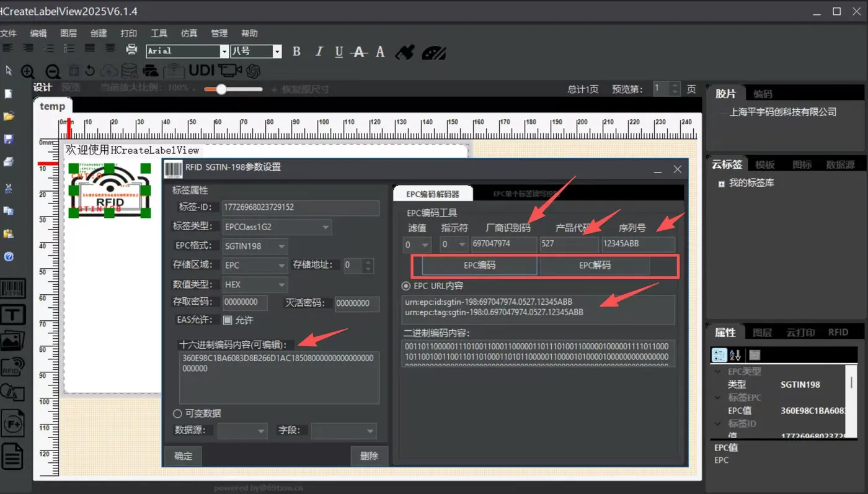The width and height of the screenshot is (868, 494).
Task: Click the color palette icon
Action: [433, 52]
